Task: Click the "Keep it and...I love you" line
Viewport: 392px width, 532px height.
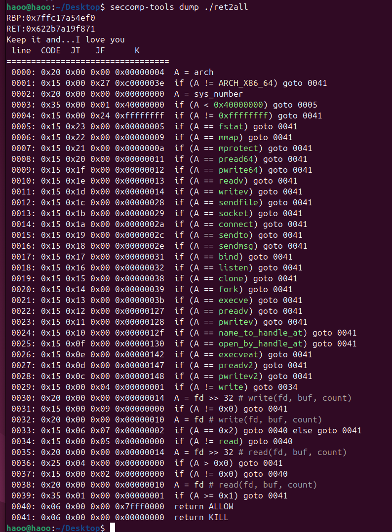Action: coord(66,39)
